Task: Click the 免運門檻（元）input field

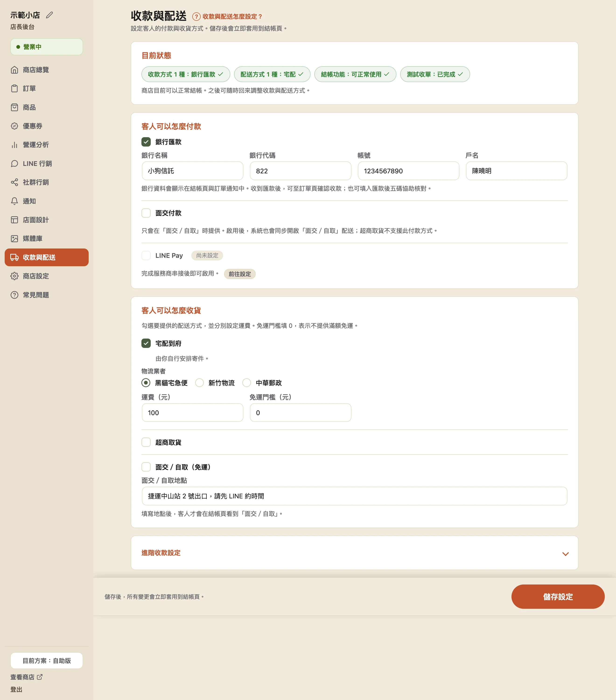Action: [x=301, y=413]
